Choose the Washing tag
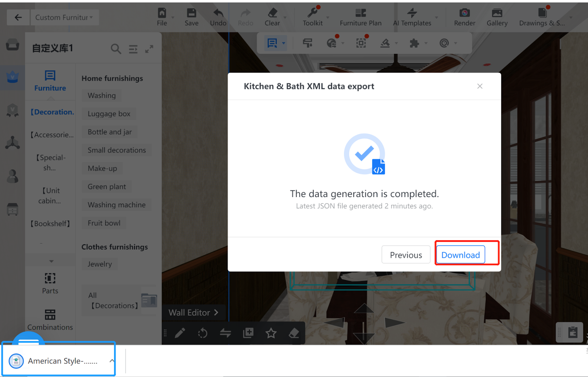 point(102,96)
